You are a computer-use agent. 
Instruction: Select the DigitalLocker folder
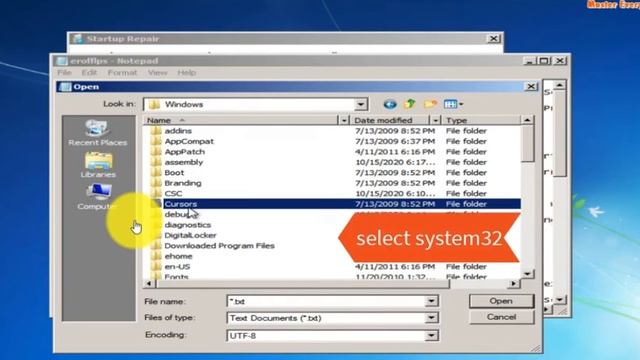coord(190,235)
